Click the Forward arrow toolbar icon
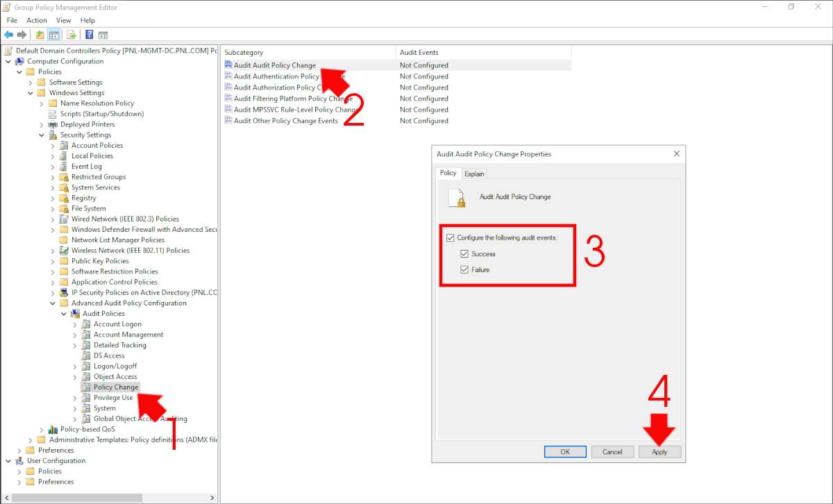Screen dimensions: 833x504 click(x=22, y=35)
